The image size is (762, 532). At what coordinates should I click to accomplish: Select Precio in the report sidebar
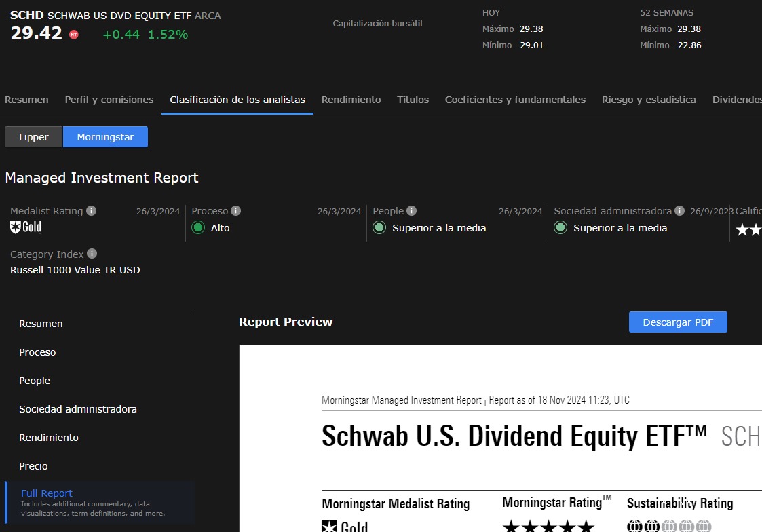pyautogui.click(x=33, y=466)
